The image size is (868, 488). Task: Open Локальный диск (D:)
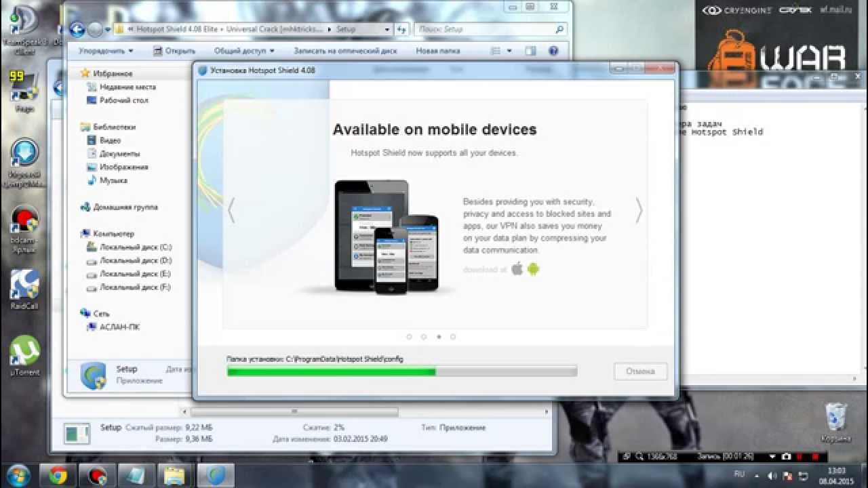[130, 260]
